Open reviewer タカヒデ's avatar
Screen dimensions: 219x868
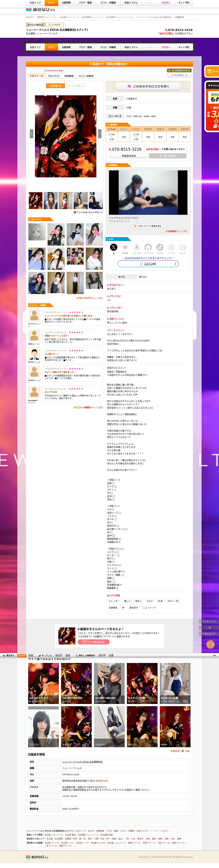click(34, 316)
